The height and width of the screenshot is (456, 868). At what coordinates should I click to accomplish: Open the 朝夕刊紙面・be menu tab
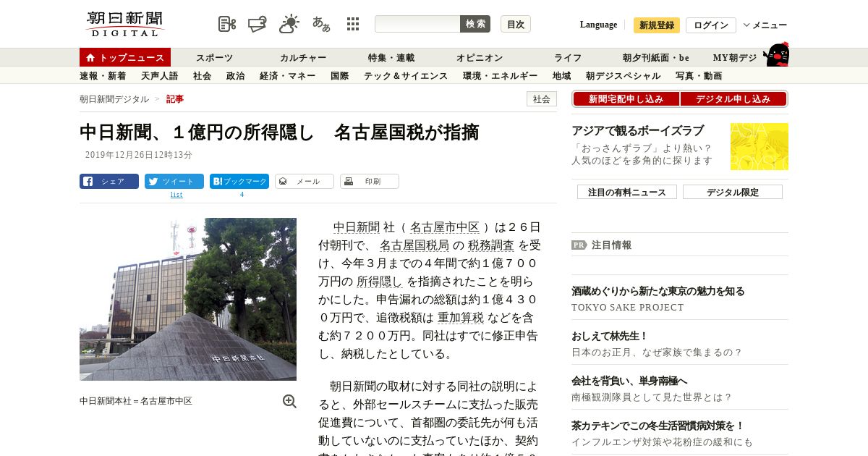click(x=656, y=58)
